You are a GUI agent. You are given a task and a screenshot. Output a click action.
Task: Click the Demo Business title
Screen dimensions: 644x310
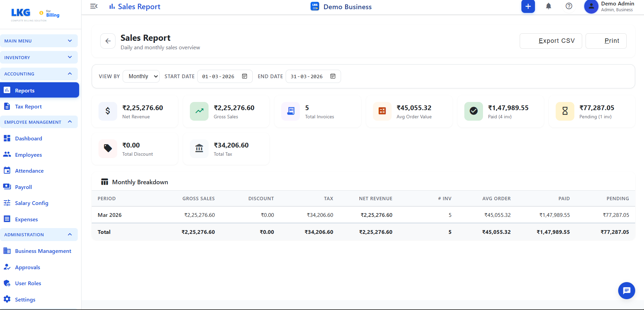click(347, 7)
